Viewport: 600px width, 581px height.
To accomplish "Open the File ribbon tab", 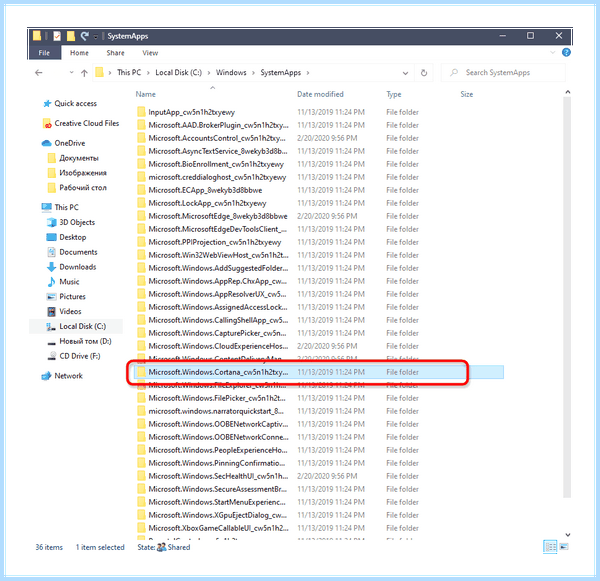I will coord(44,53).
